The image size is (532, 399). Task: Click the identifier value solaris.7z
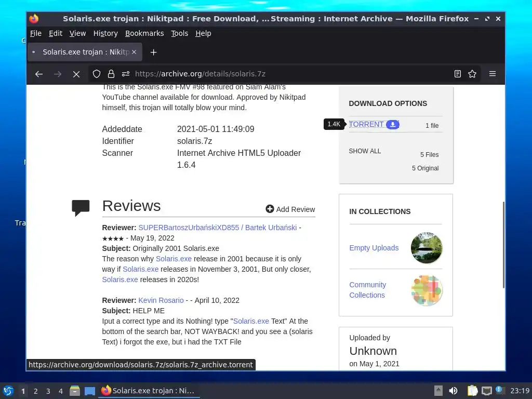point(194,141)
